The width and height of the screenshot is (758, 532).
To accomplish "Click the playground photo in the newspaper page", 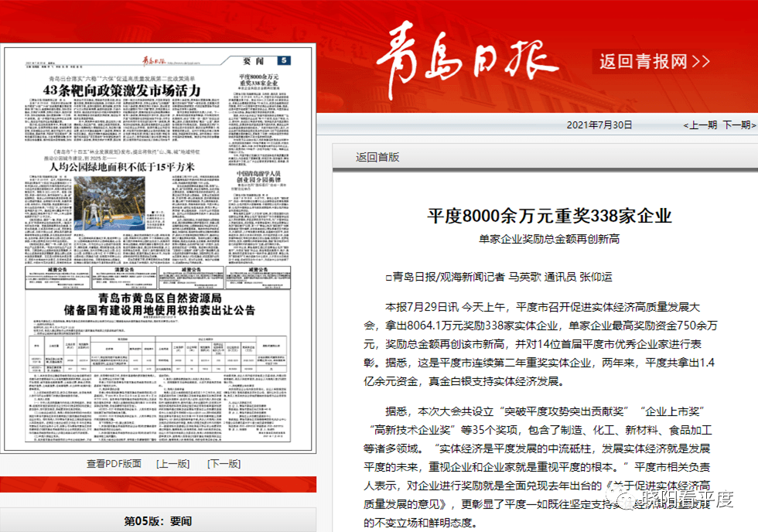I will click(109, 203).
